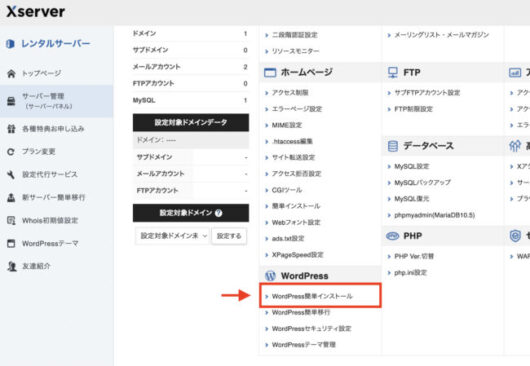Click the Xserver logo
530x366 pixels.
click(35, 12)
